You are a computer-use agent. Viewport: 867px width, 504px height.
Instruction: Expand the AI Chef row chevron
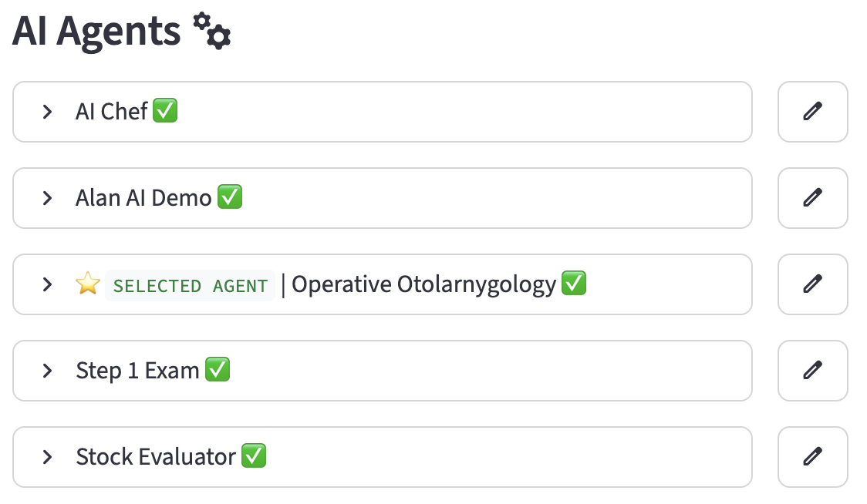[48, 112]
